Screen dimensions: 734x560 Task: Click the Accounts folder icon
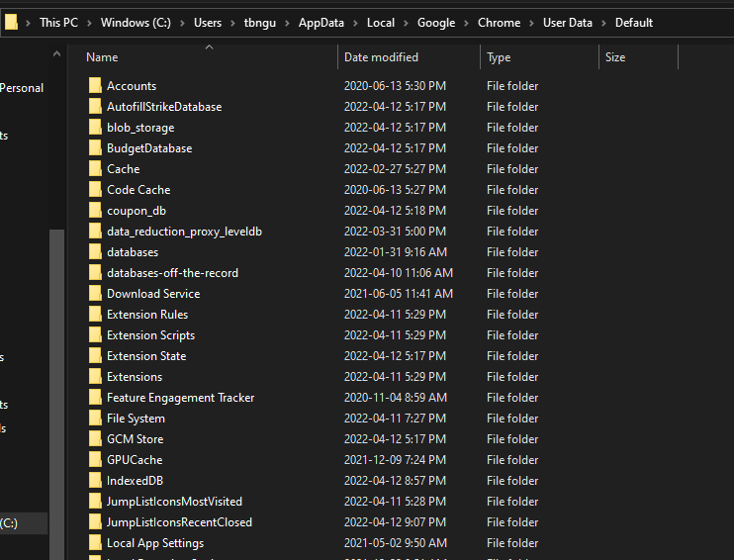pyautogui.click(x=95, y=86)
